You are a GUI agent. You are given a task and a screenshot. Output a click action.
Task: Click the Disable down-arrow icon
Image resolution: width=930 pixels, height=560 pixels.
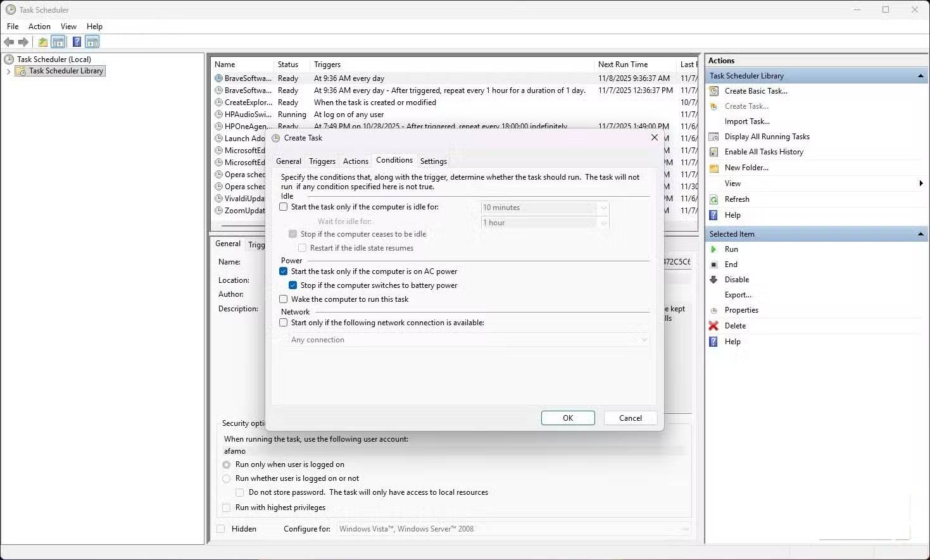coord(714,280)
